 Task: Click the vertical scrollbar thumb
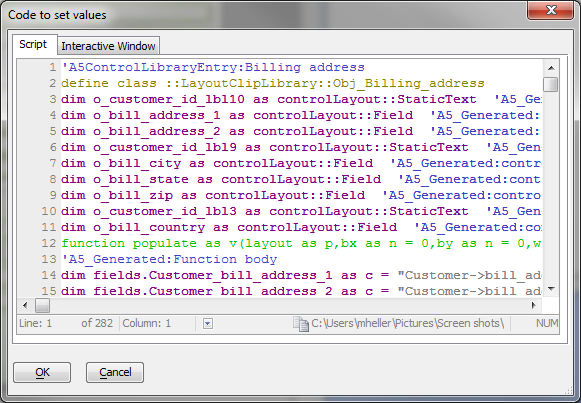click(x=551, y=84)
